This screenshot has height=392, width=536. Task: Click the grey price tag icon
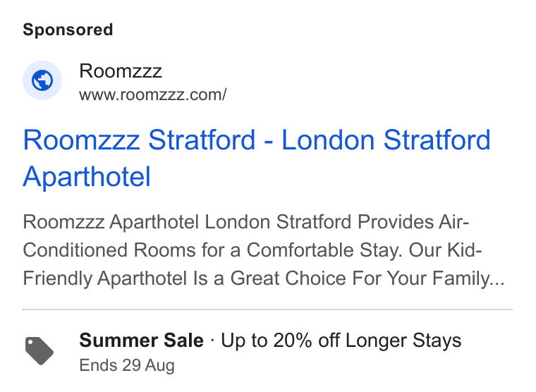click(x=39, y=351)
